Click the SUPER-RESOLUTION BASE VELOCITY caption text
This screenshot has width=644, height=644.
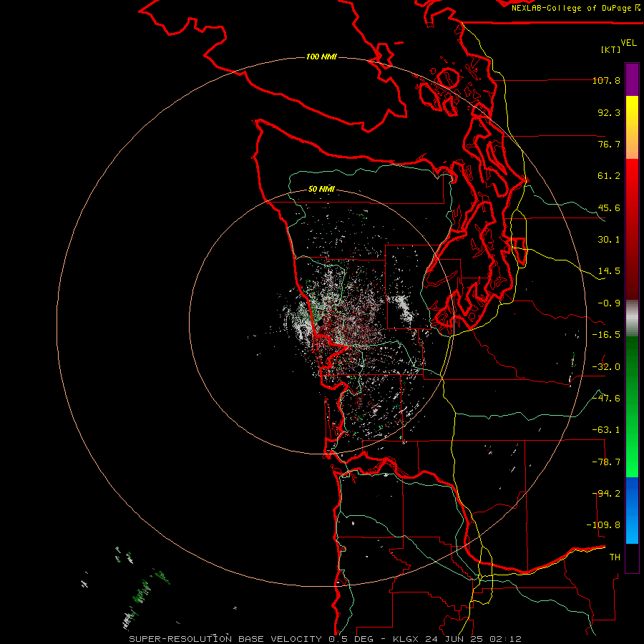(x=225, y=639)
